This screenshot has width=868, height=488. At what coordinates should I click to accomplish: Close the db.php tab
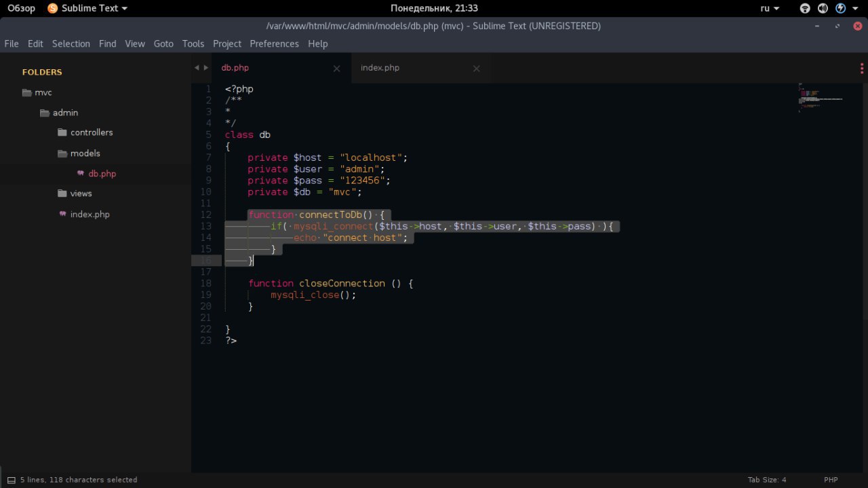point(336,69)
